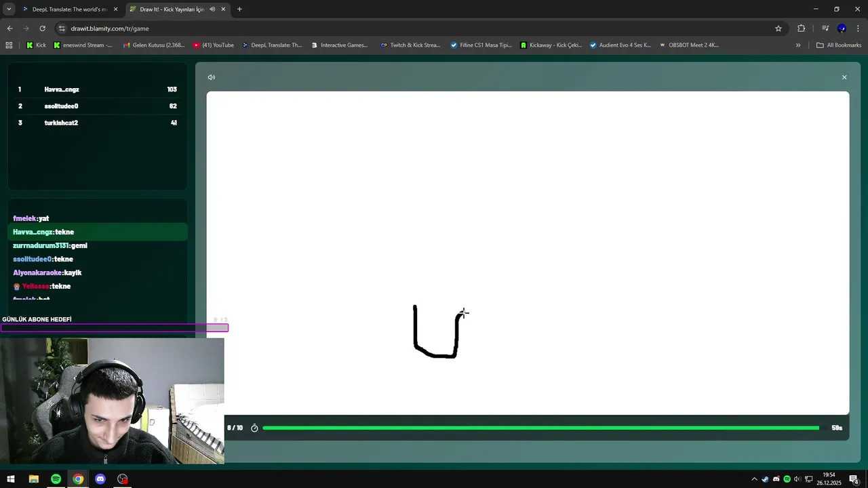Click the pink daily subscriber goal bar

[x=115, y=328]
